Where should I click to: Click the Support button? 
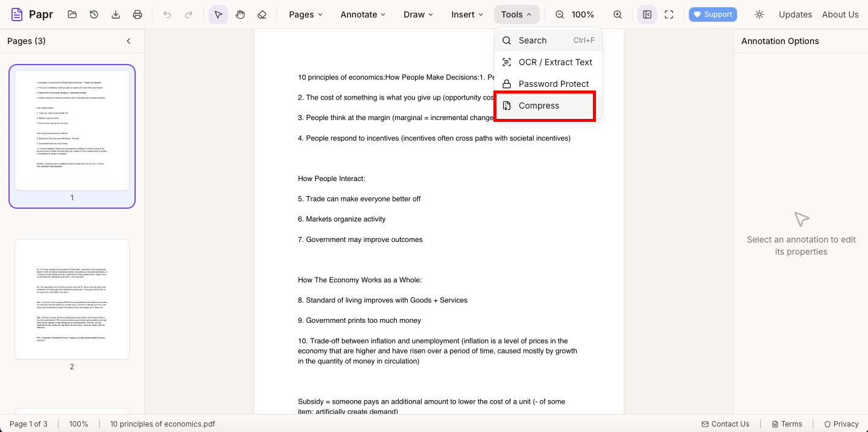(712, 14)
